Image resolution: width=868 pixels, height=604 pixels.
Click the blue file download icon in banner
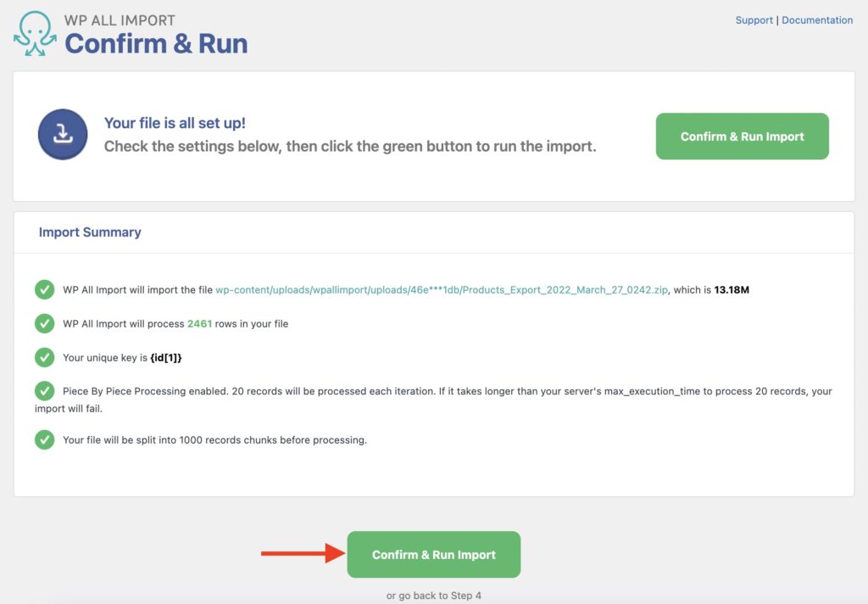pyautogui.click(x=62, y=135)
